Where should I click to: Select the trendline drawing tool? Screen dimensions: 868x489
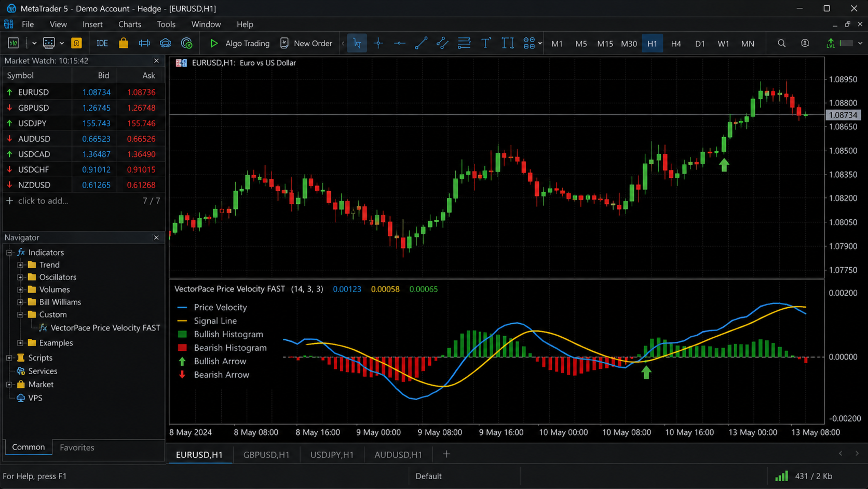pyautogui.click(x=421, y=44)
